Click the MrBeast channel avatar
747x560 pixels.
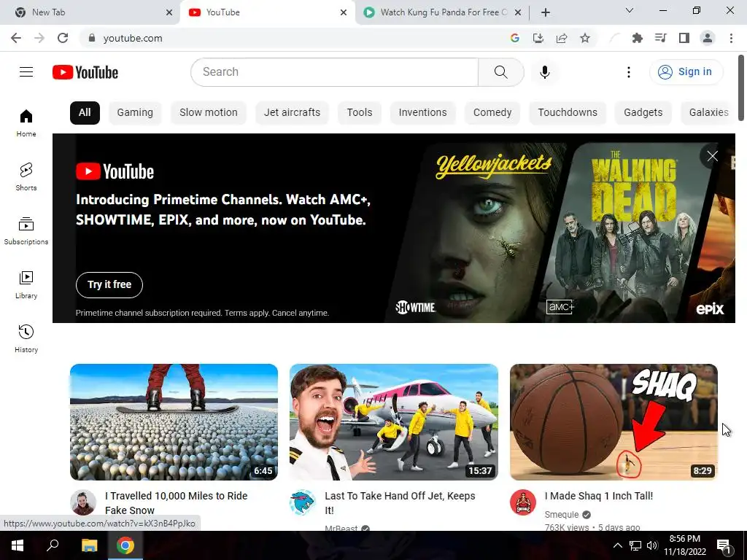[x=303, y=502]
